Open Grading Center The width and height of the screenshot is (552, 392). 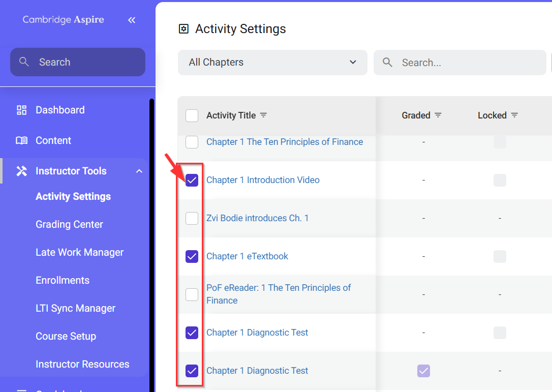[69, 224]
